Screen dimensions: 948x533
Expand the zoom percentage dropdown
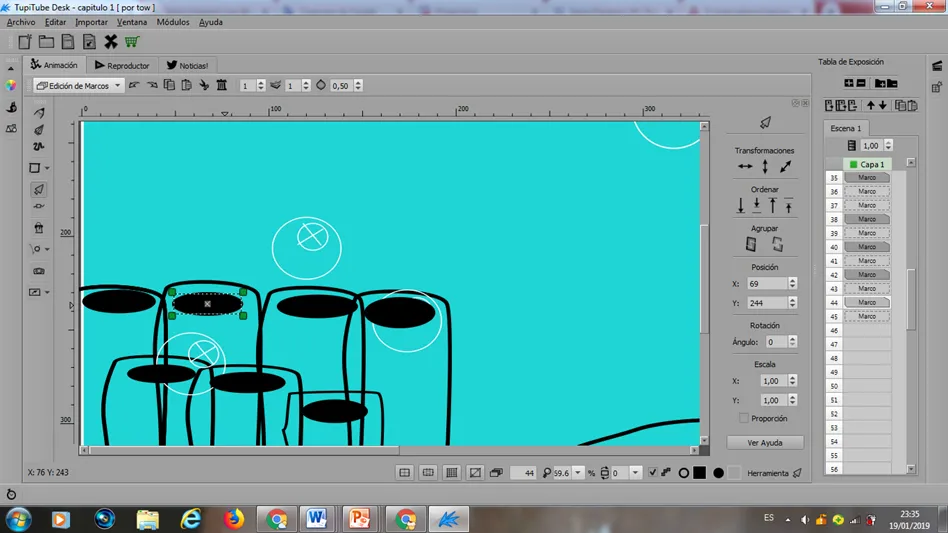578,473
